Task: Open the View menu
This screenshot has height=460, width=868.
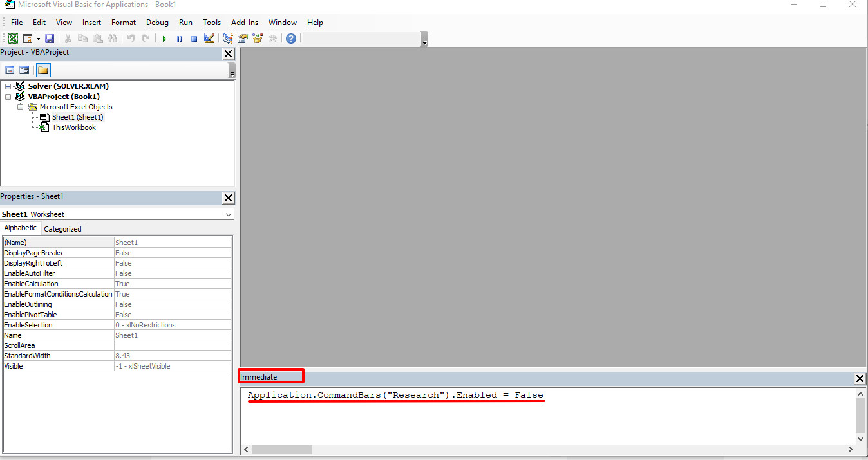Action: 64,23
